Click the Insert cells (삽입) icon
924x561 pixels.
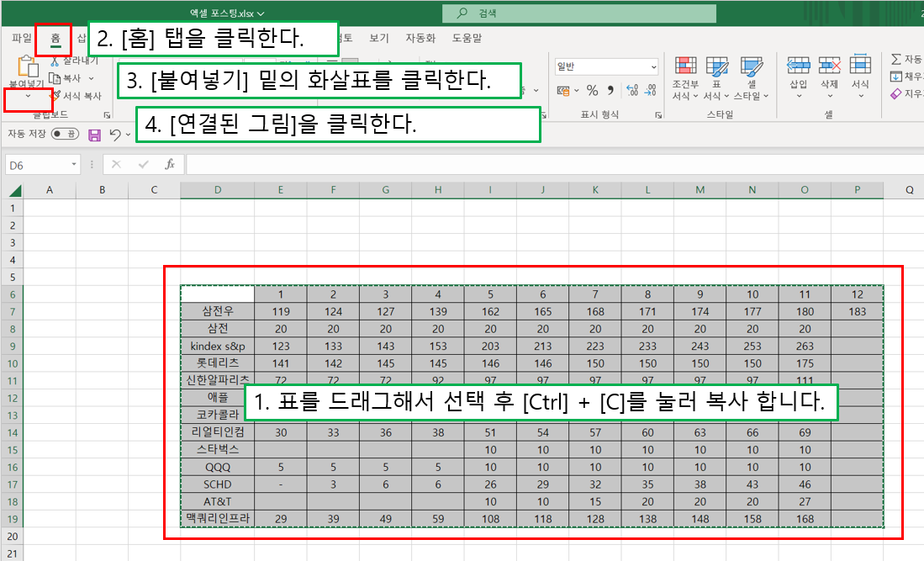click(799, 65)
